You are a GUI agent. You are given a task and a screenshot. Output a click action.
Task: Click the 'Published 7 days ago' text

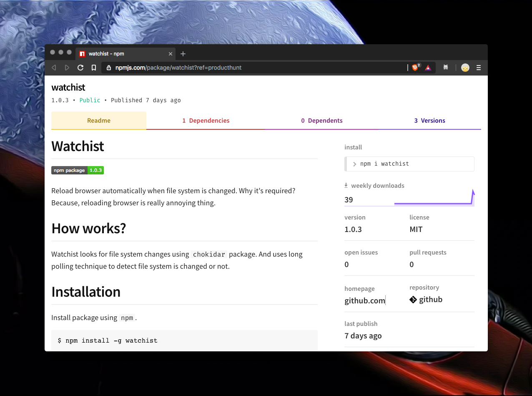146,100
